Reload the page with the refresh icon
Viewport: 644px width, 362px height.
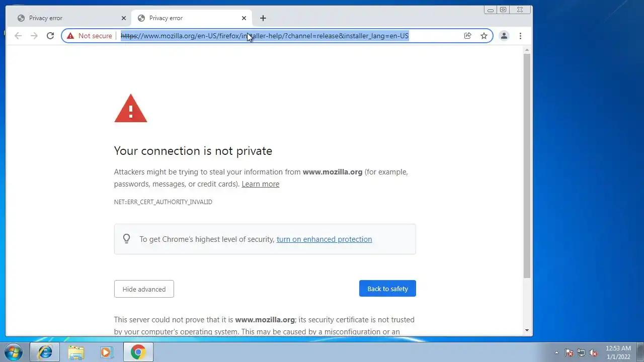(x=50, y=36)
